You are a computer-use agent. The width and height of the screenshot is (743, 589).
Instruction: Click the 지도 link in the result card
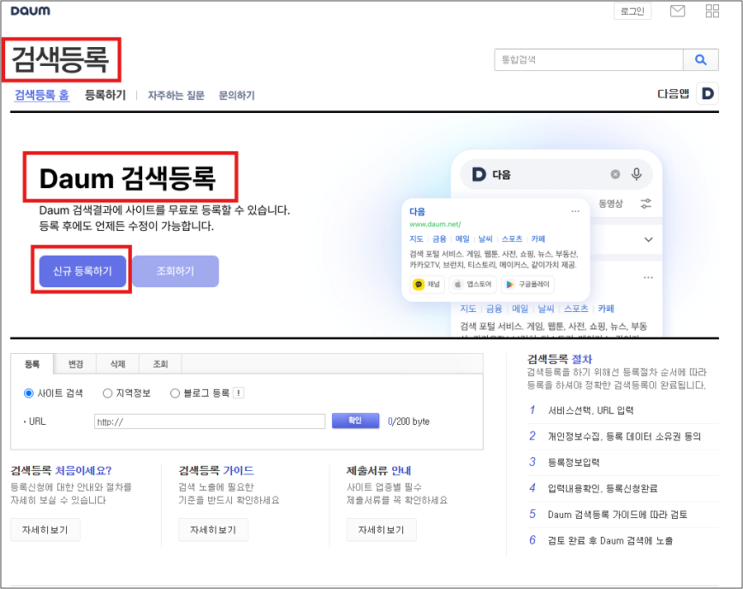[x=417, y=239]
